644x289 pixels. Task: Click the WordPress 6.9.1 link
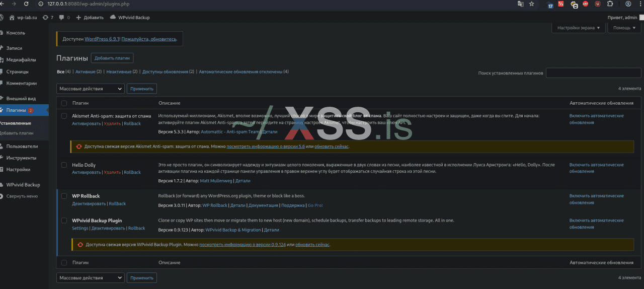(x=102, y=39)
